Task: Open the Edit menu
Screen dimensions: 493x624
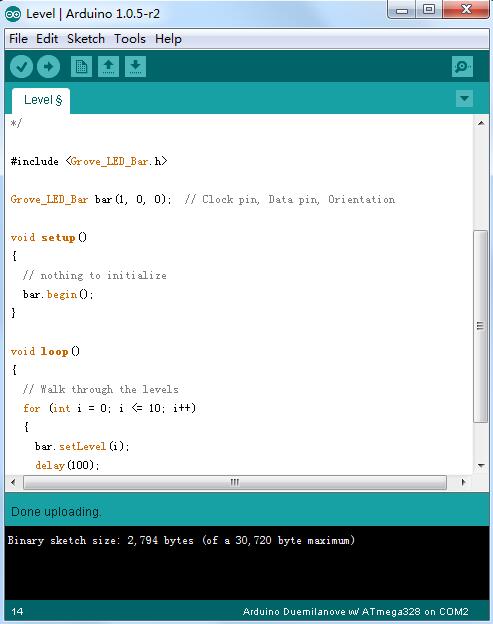Action: 47,39
